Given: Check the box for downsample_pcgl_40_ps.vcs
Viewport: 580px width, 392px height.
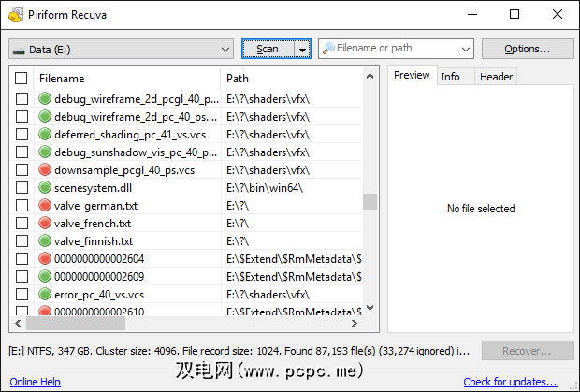Looking at the screenshot, I should pyautogui.click(x=22, y=169).
